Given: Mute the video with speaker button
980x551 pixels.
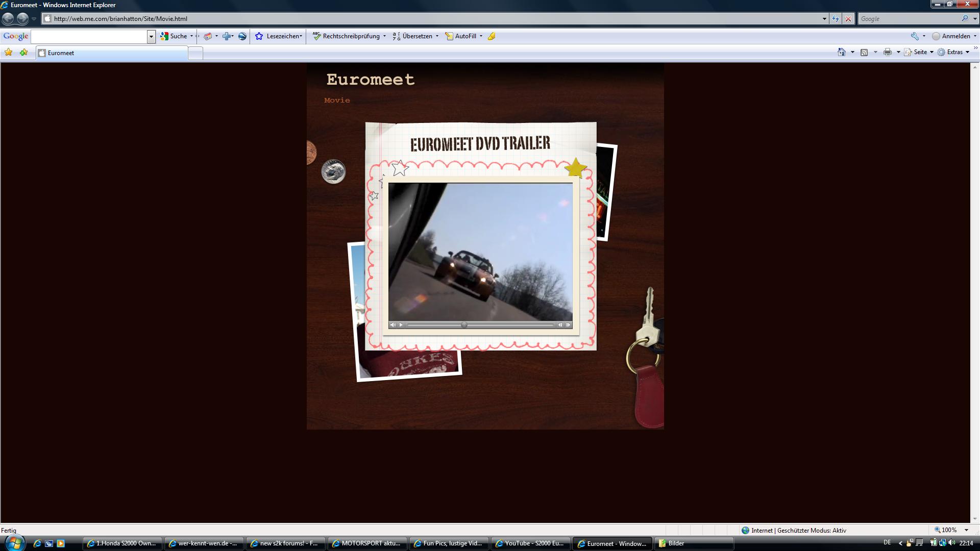Looking at the screenshot, I should [x=393, y=325].
